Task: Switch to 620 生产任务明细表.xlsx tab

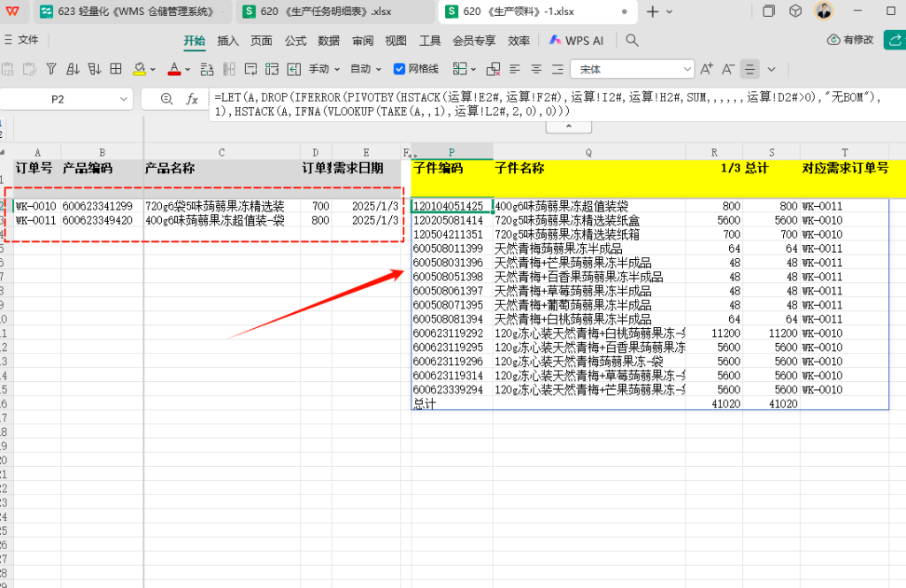Action: [335, 11]
